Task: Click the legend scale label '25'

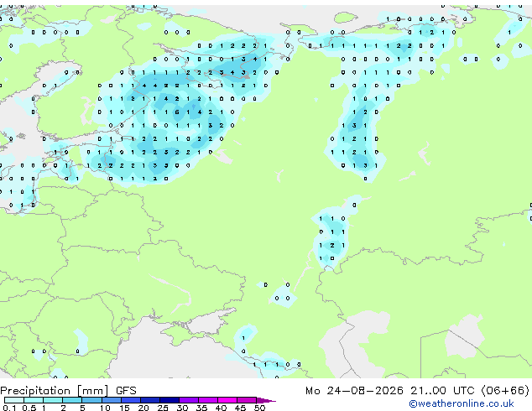Action: point(163,408)
